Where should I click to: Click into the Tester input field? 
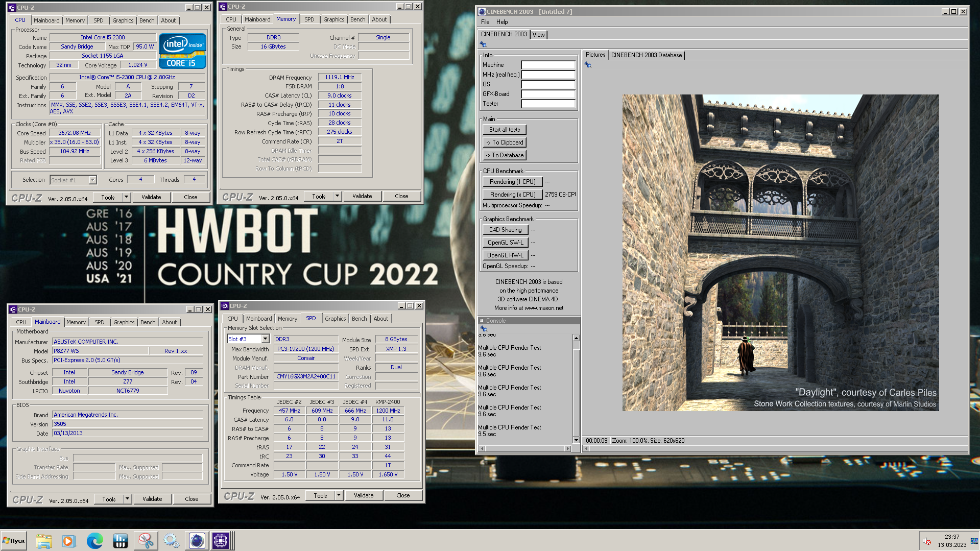click(x=548, y=104)
